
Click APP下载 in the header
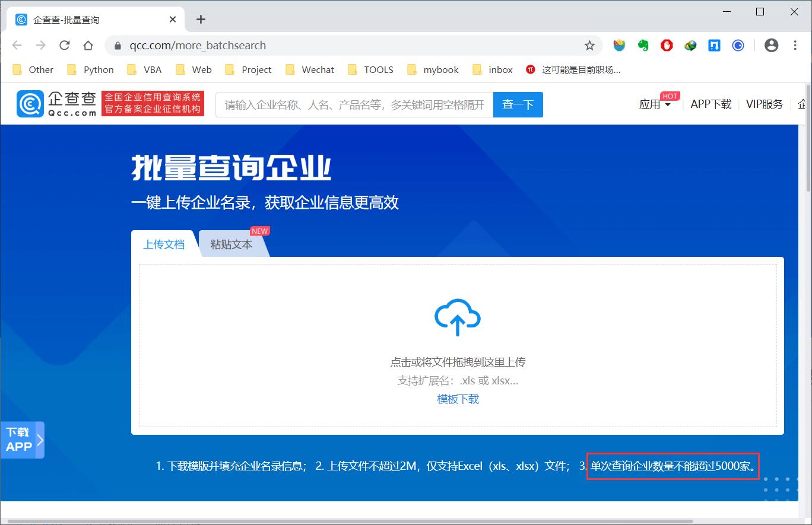711,104
